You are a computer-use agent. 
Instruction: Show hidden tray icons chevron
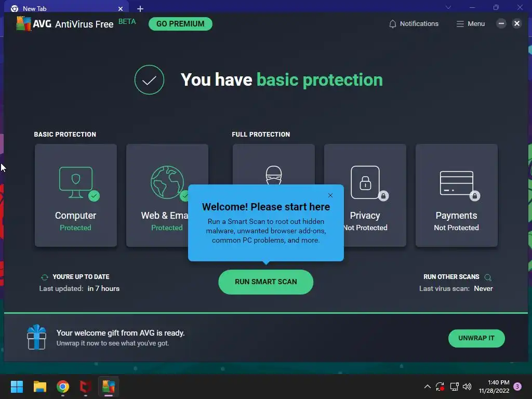428,387
